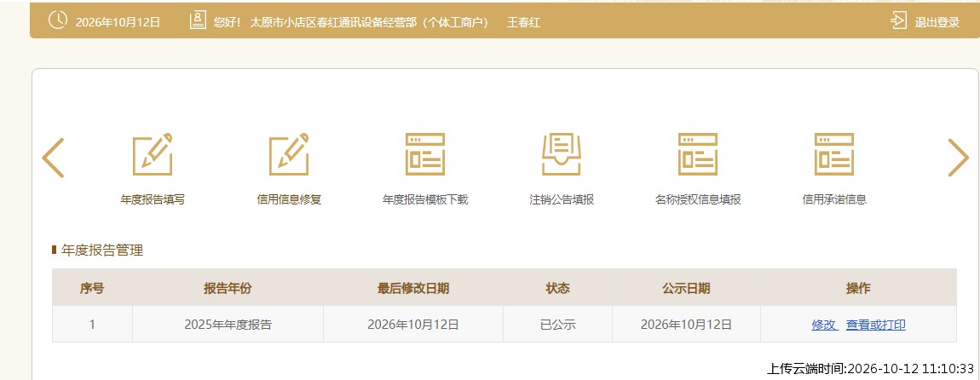Click the 2026年10月12日 last-modified date cell
980x380 pixels.
click(413, 325)
